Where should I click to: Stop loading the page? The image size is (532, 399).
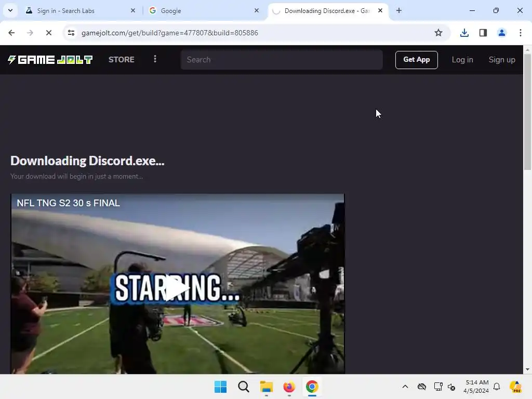(48, 33)
